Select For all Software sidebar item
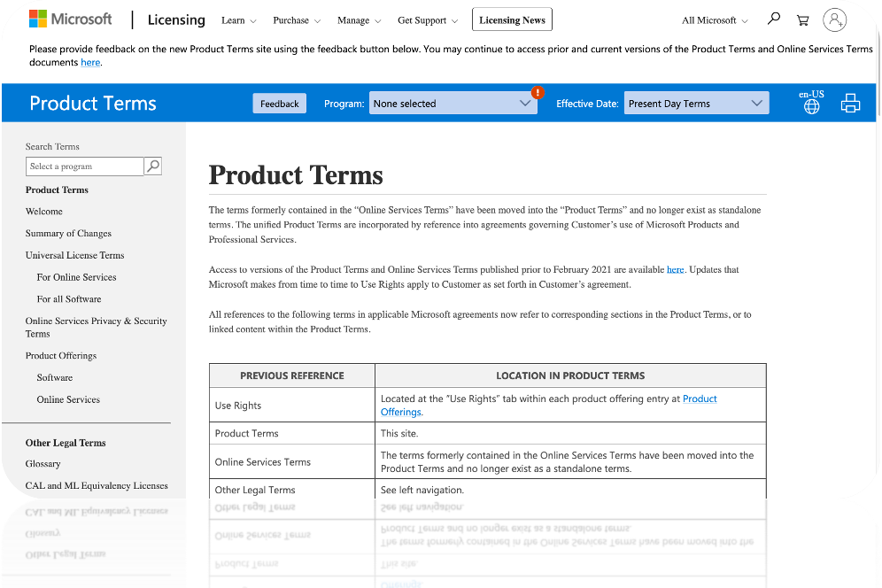The width and height of the screenshot is (882, 588). point(69,299)
